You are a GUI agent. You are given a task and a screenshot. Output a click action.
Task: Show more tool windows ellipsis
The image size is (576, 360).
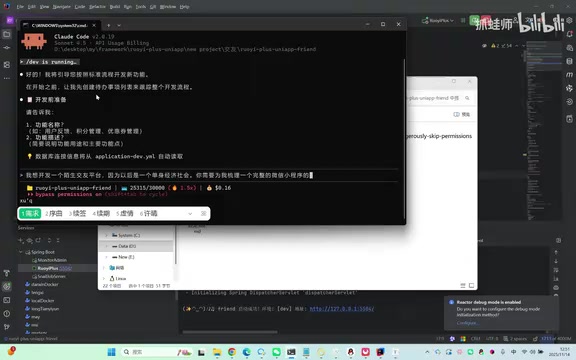(7, 78)
